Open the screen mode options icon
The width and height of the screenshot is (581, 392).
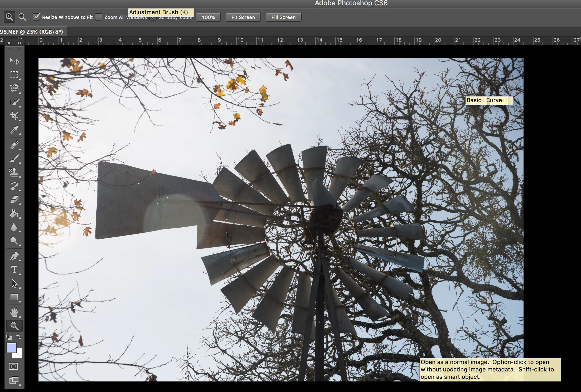(14, 380)
